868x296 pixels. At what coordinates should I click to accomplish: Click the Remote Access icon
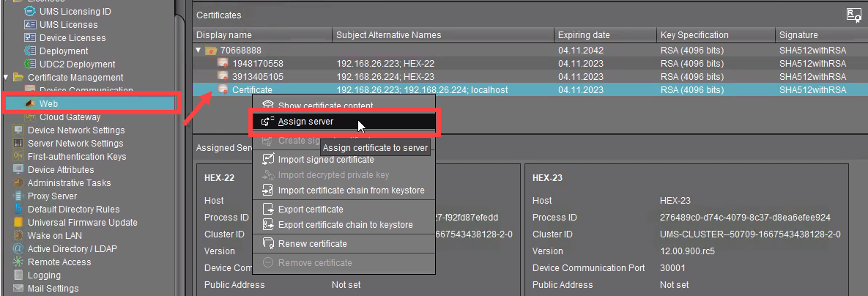[18, 262]
